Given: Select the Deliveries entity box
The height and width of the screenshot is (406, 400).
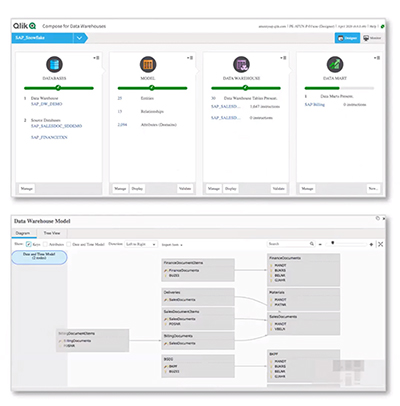Looking at the screenshot, I should pyautogui.click(x=198, y=297).
